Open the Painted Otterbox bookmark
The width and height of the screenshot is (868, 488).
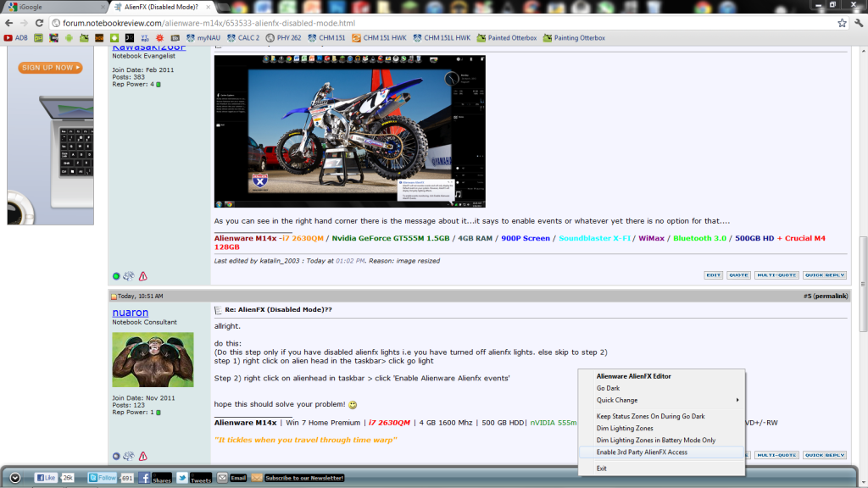point(507,38)
